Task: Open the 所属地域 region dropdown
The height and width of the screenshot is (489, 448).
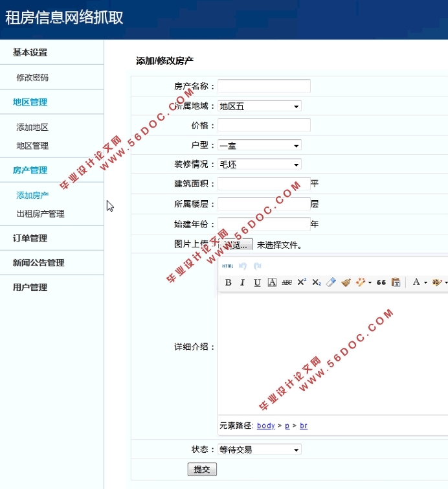Action: click(260, 106)
